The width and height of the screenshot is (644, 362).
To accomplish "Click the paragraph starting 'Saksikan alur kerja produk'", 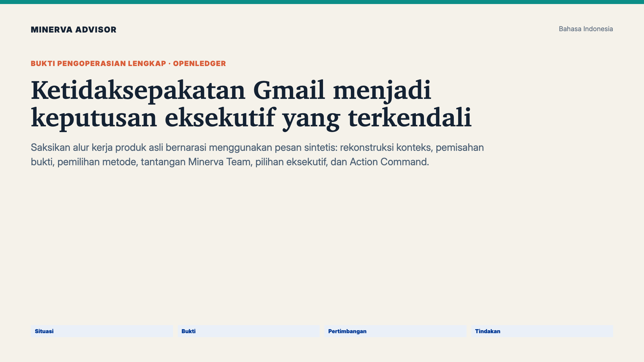I will [257, 155].
